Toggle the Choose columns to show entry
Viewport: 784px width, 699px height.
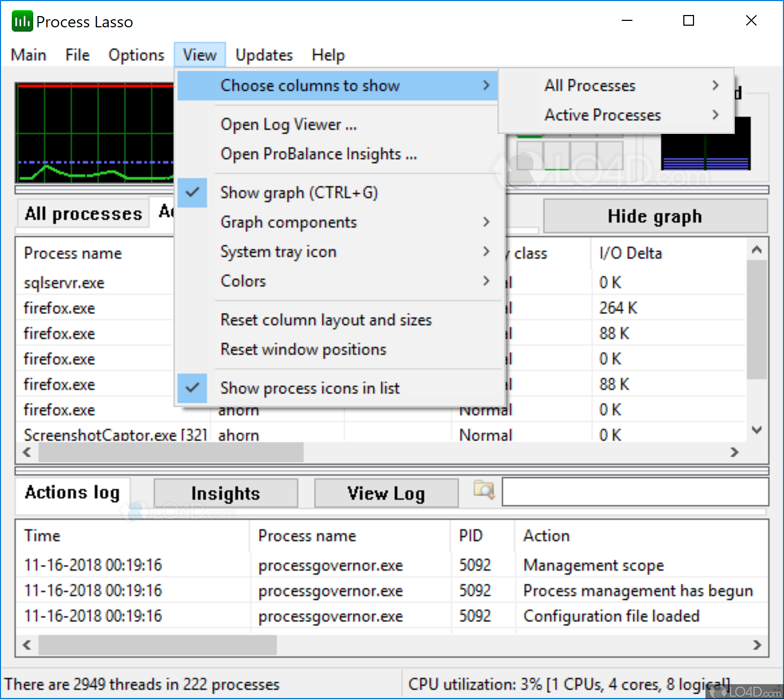click(x=310, y=85)
